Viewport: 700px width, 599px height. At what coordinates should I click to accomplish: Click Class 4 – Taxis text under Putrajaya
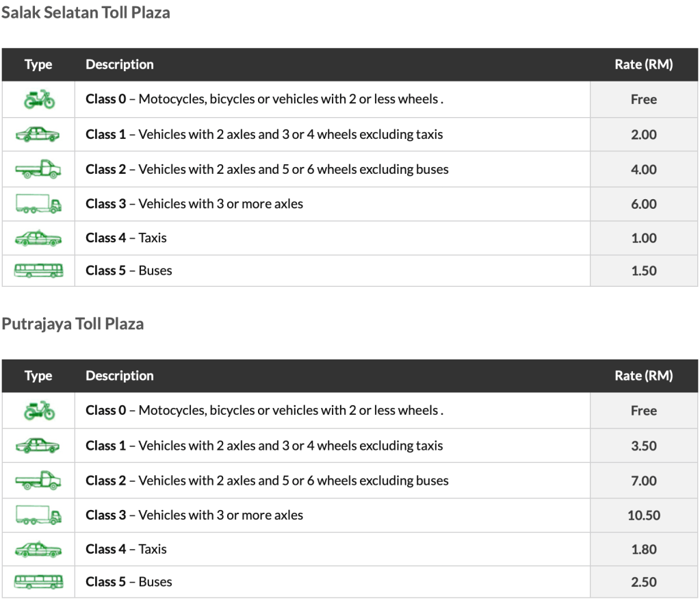coord(126,549)
